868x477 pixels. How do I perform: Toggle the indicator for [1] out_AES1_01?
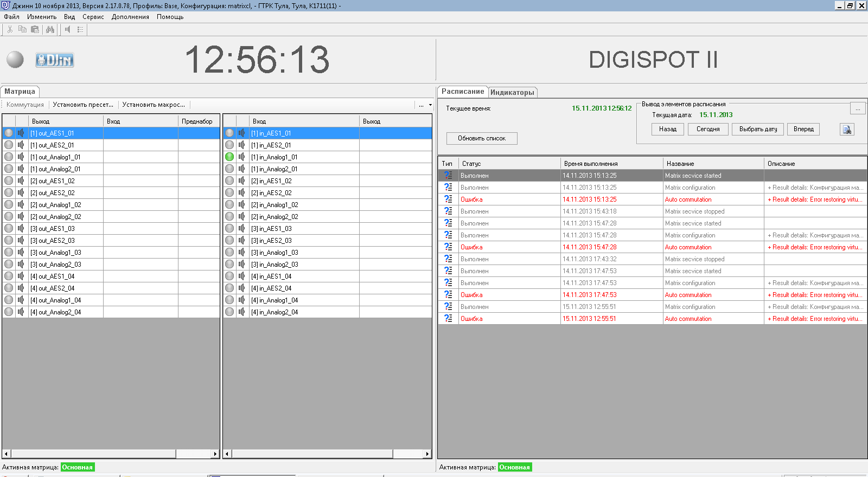point(9,133)
